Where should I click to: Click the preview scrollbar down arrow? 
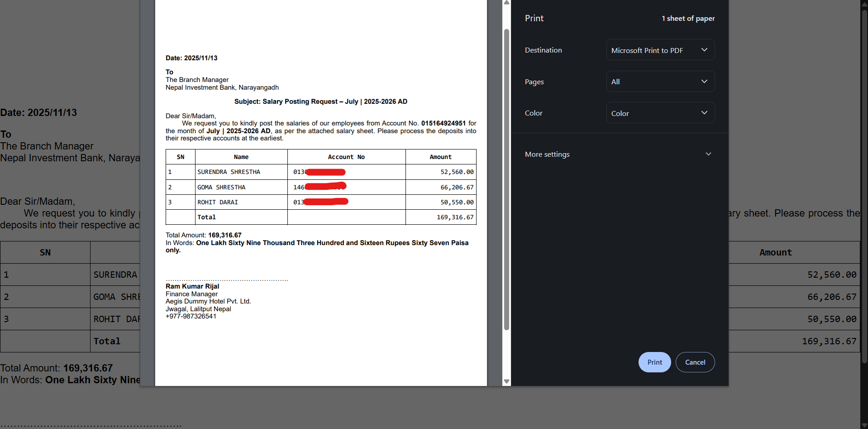pyautogui.click(x=507, y=381)
